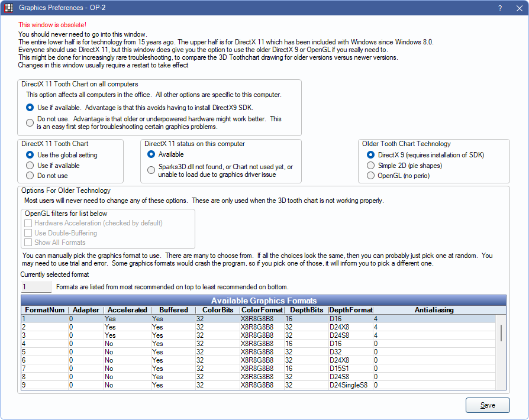Select 'Sparks3D.dll not found' status option

tap(151, 170)
